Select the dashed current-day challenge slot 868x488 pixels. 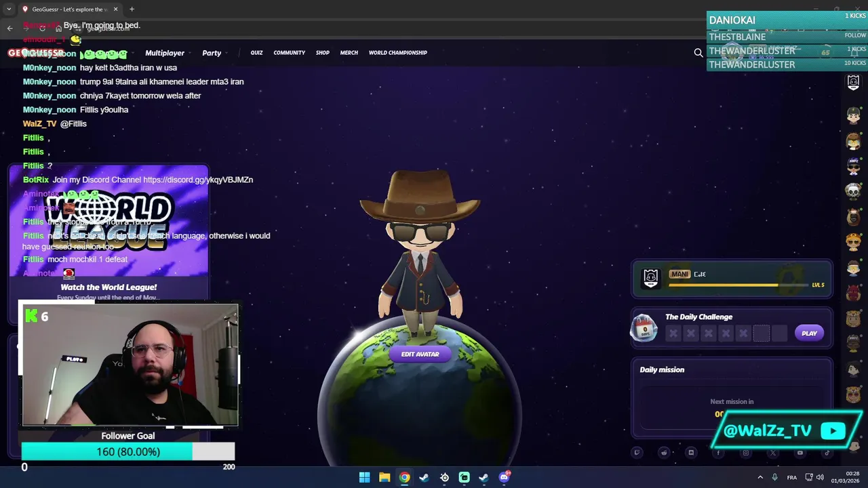pos(761,333)
